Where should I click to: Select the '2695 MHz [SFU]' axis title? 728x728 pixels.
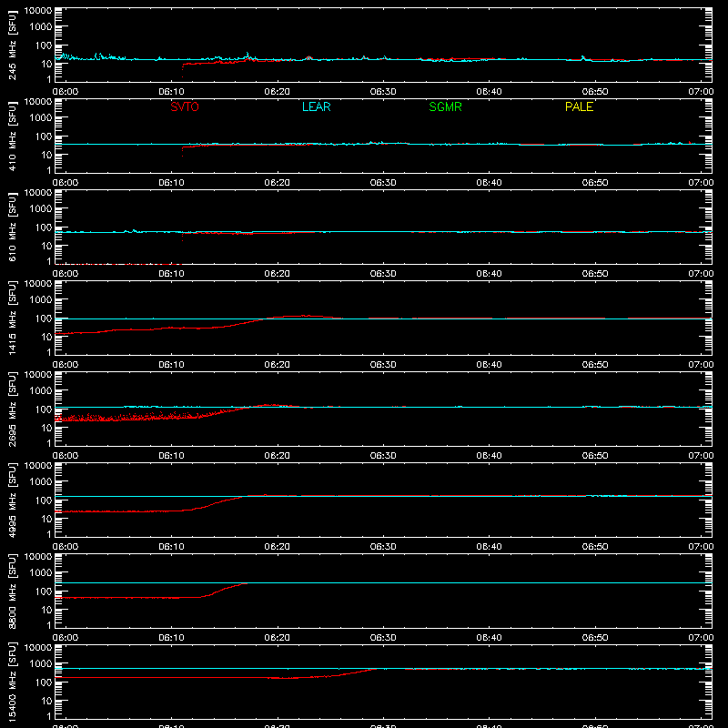[12, 409]
